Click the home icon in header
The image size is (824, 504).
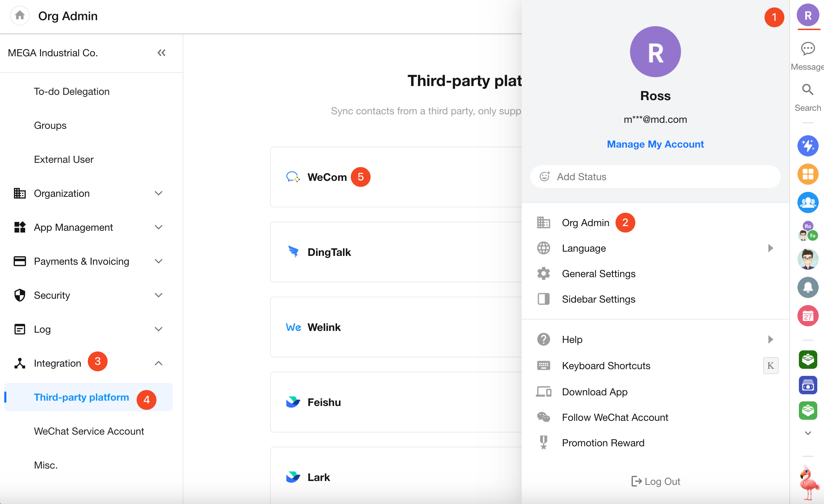point(20,16)
